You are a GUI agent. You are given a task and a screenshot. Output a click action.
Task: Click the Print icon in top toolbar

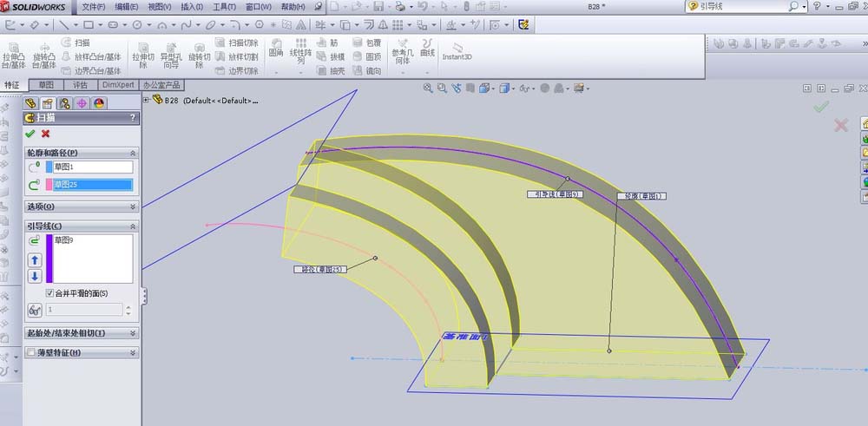pyautogui.click(x=400, y=7)
